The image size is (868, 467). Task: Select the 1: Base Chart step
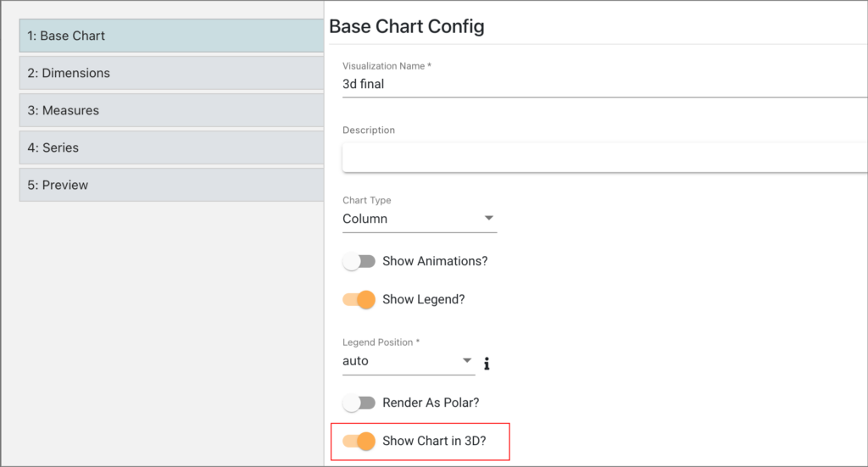coord(171,36)
